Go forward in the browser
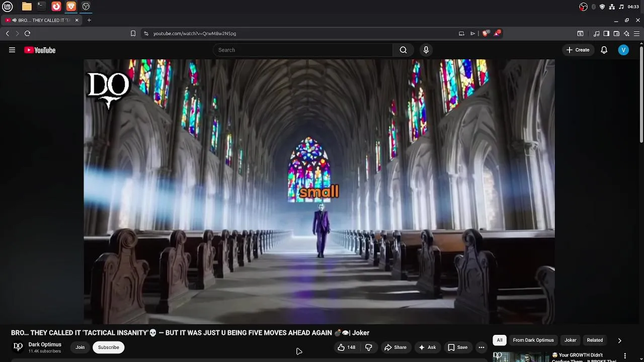 click(17, 34)
